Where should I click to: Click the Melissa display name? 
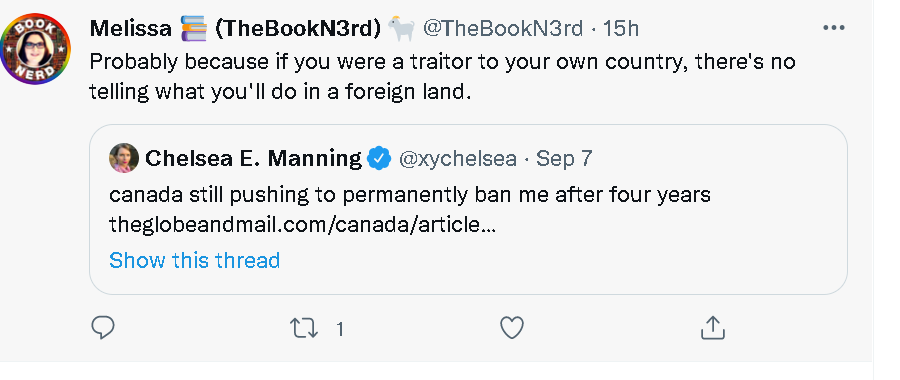(x=130, y=28)
